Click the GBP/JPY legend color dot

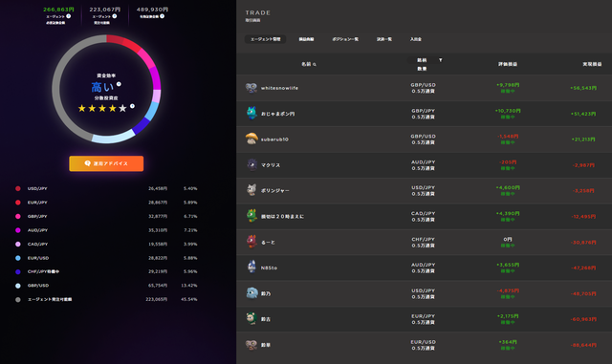click(18, 216)
